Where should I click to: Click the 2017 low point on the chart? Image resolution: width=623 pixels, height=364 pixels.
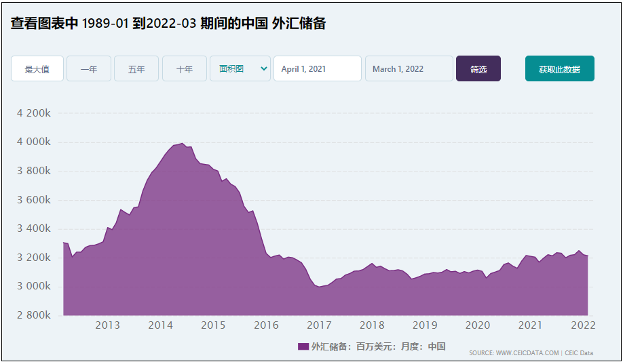[319, 287]
